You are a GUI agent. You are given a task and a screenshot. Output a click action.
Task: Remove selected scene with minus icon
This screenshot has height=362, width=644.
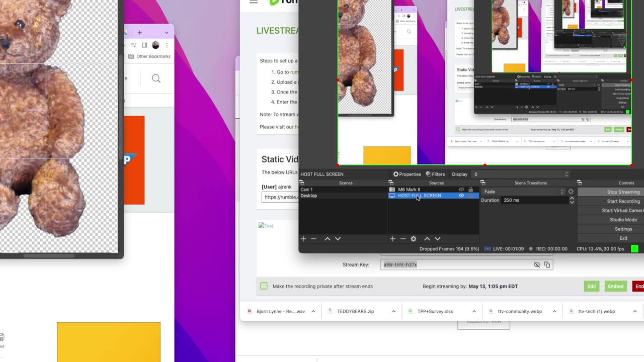point(313,239)
